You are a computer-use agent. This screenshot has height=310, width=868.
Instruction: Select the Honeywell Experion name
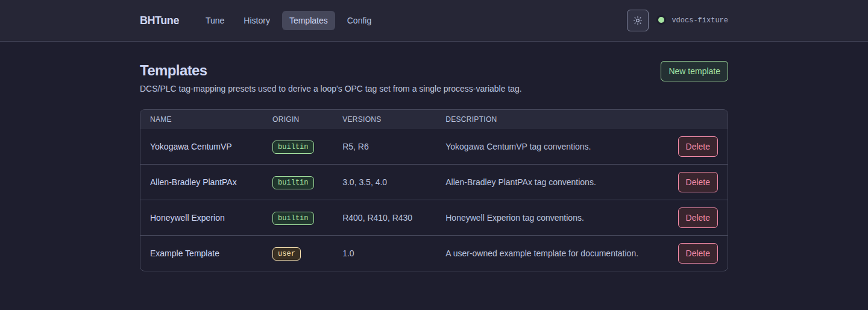point(187,218)
